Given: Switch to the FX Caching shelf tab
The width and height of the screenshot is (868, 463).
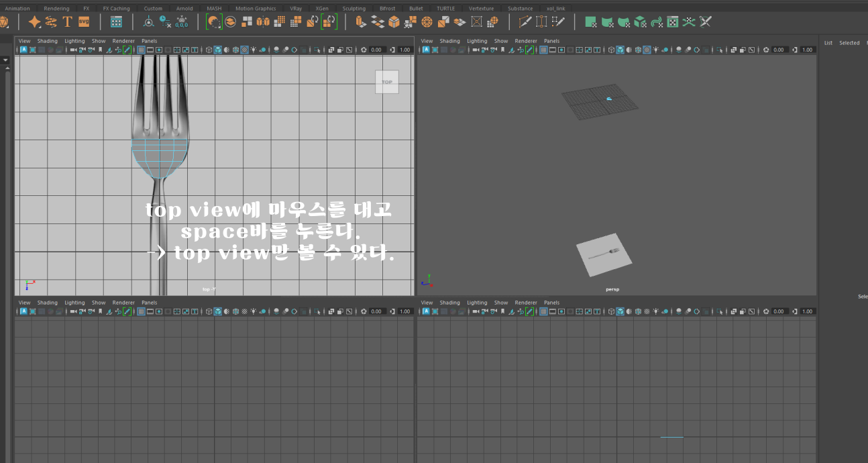Looking at the screenshot, I should [116, 9].
